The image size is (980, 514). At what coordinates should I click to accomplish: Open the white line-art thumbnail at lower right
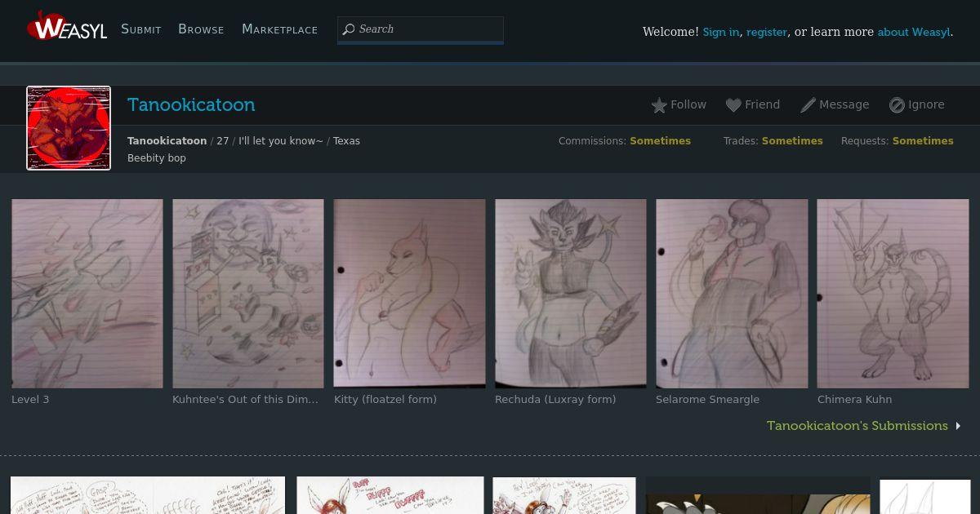coord(924,496)
